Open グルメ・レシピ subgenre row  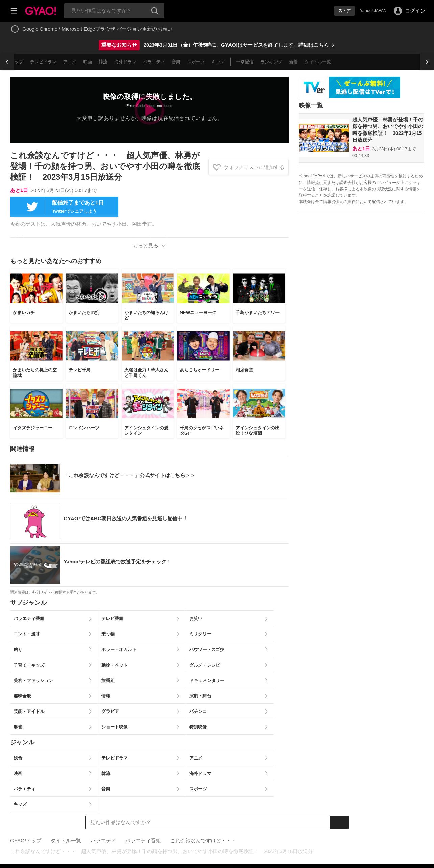point(230,665)
